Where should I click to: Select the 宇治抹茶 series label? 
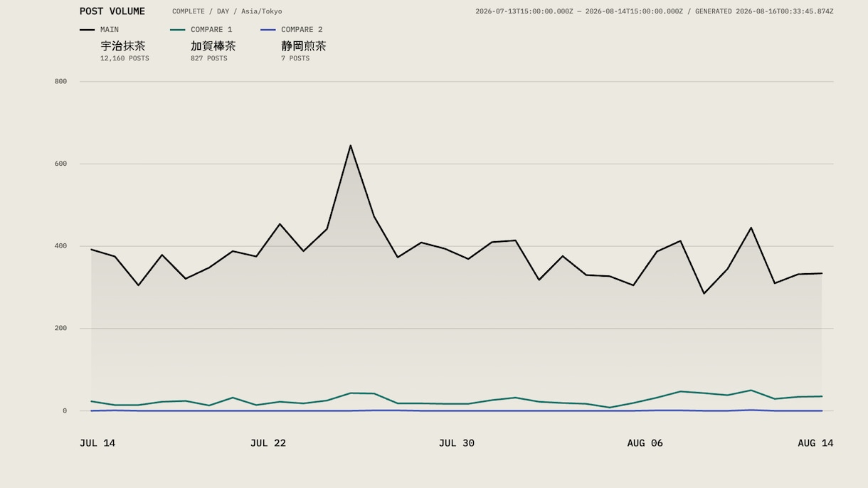coord(123,46)
